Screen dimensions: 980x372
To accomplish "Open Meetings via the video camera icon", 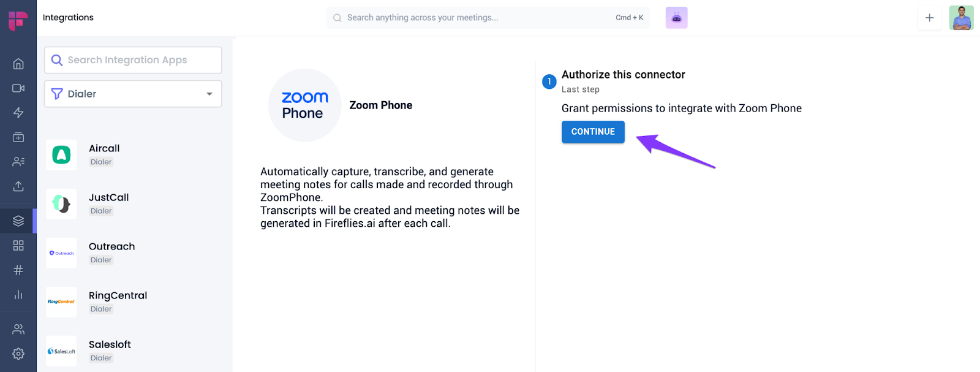I will [x=18, y=88].
